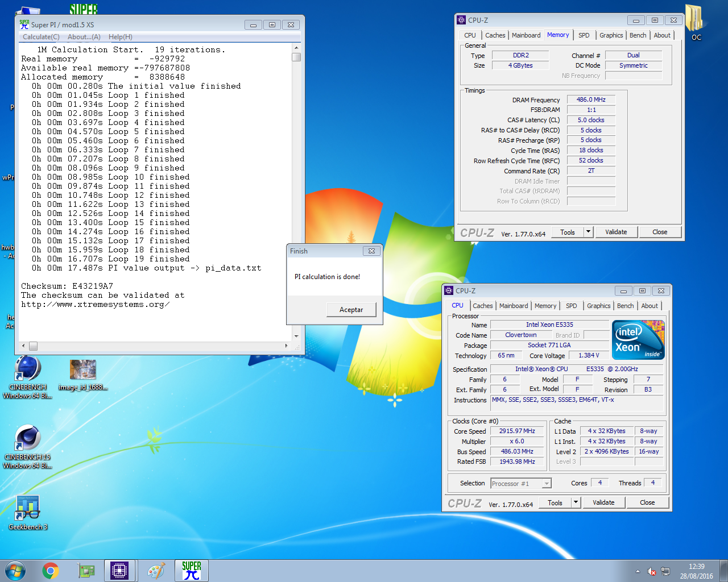
Task: Click the muted volume tray icon
Action: (x=652, y=571)
